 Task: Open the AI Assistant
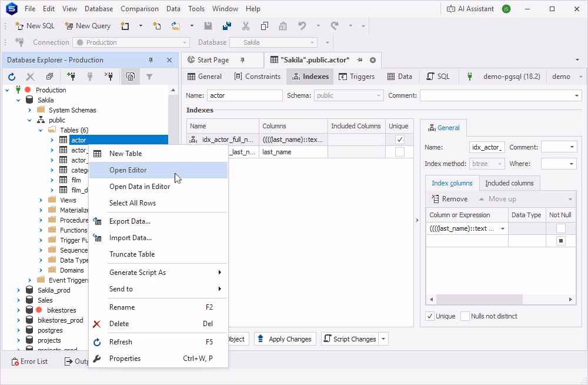pos(470,9)
